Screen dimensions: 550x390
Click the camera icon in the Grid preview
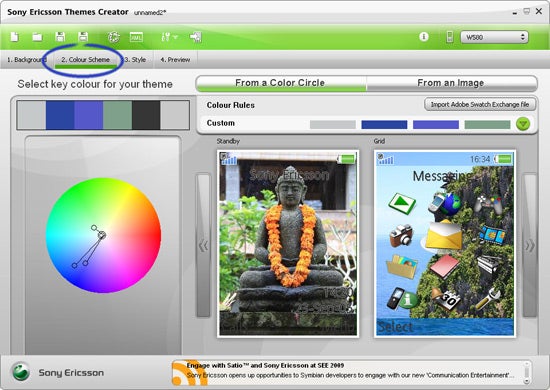[402, 235]
